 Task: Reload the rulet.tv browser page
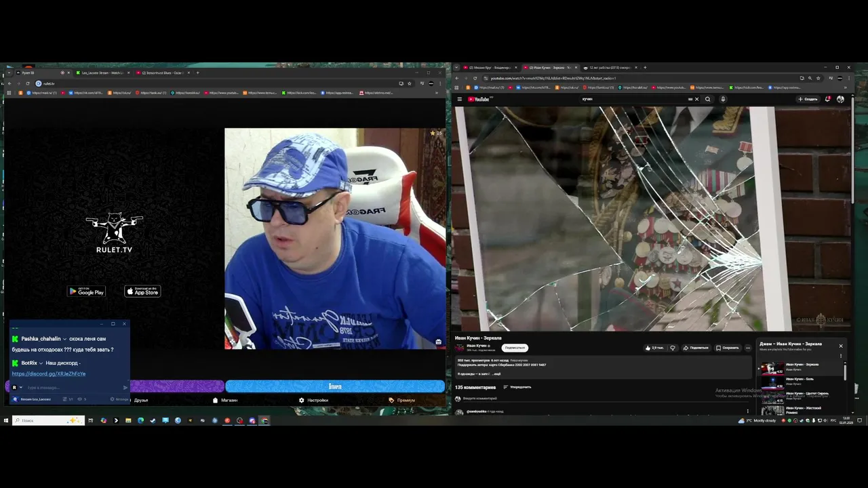point(27,83)
